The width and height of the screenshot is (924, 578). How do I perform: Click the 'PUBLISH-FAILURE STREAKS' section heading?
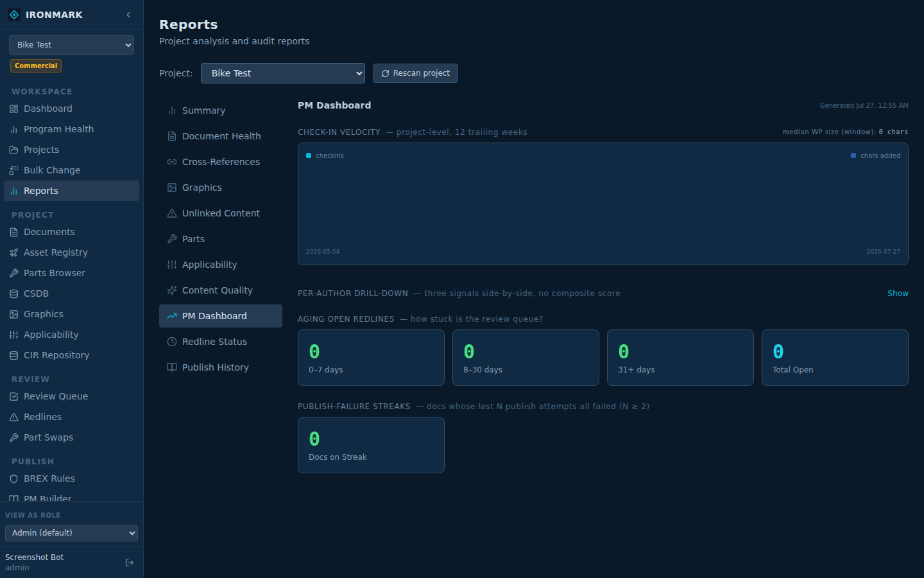pyautogui.click(x=354, y=407)
